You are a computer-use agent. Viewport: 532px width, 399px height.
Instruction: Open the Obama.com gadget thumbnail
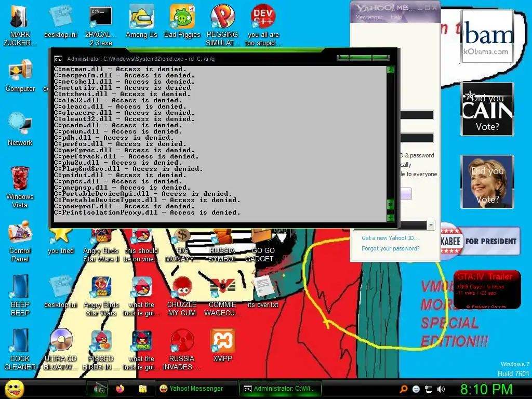click(x=487, y=36)
